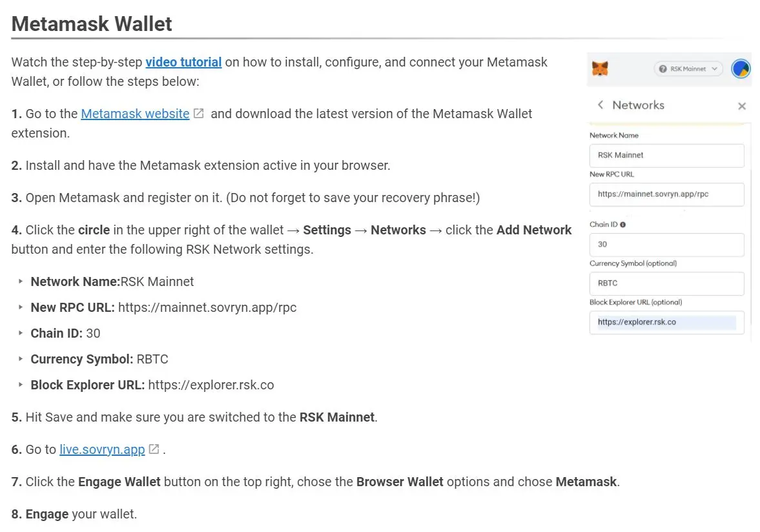Viewport: 760px width, 532px height.
Task: Open the video tutorial link
Action: tap(183, 62)
